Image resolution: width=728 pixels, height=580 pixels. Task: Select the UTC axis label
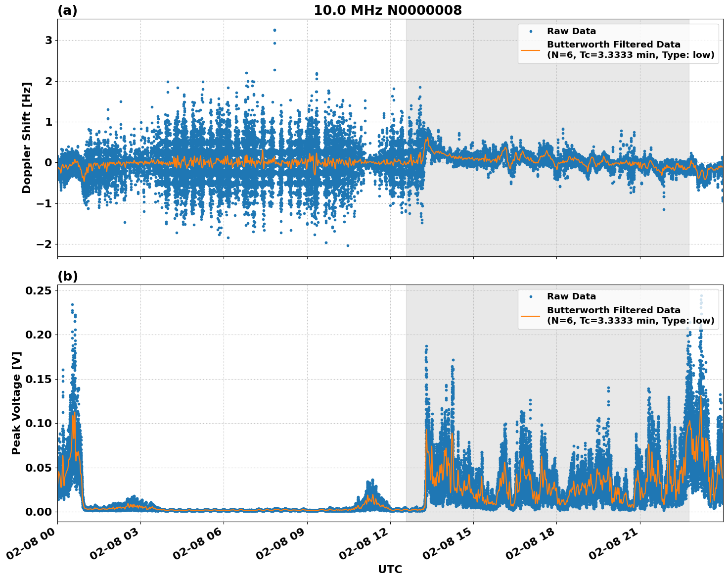tap(390, 569)
